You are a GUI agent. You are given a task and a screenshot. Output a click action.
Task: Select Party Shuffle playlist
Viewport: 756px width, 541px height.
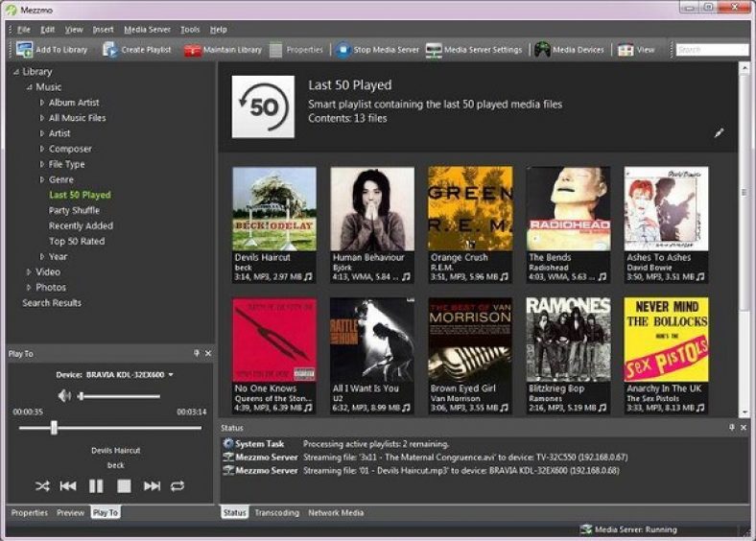74,210
